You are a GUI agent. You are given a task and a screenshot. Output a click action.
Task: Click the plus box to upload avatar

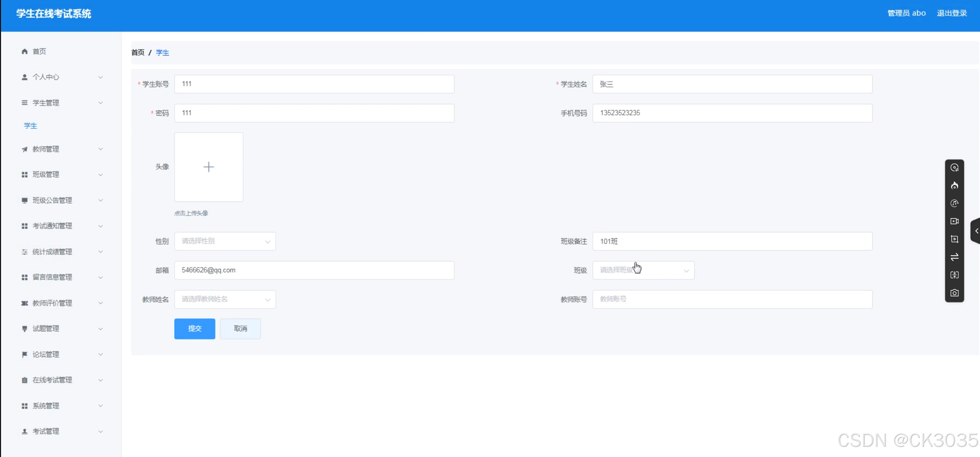[209, 167]
